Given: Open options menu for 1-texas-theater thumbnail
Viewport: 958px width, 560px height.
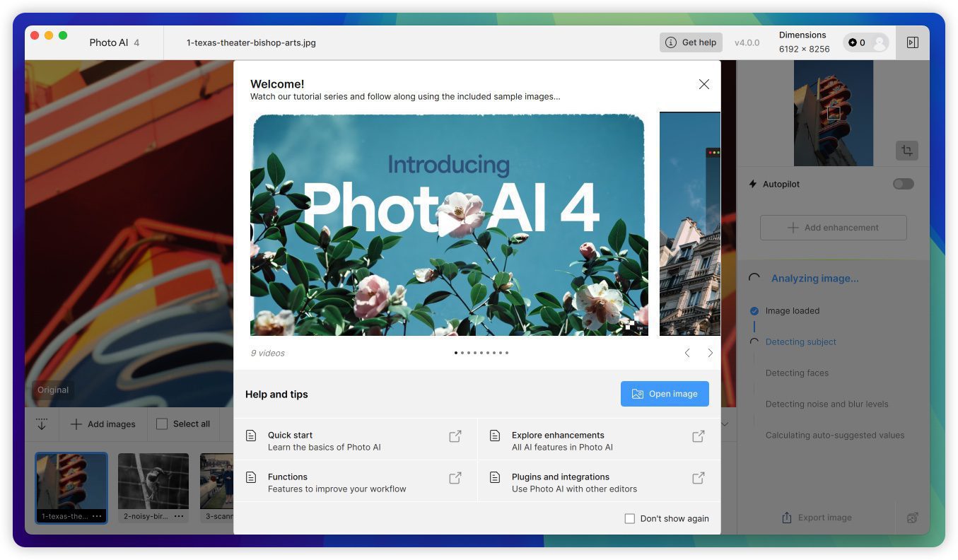Looking at the screenshot, I should pos(97,516).
